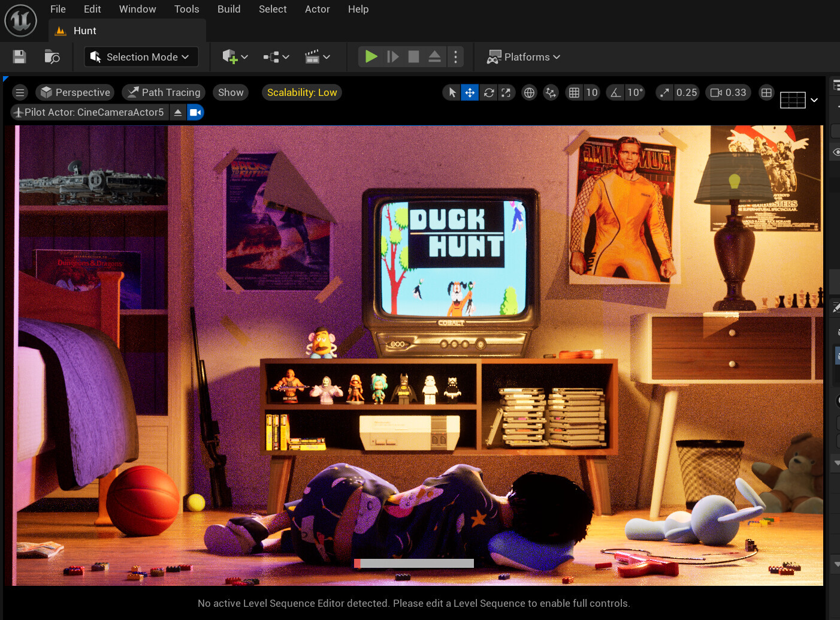Save the current level
This screenshot has width=840, height=620.
19,57
